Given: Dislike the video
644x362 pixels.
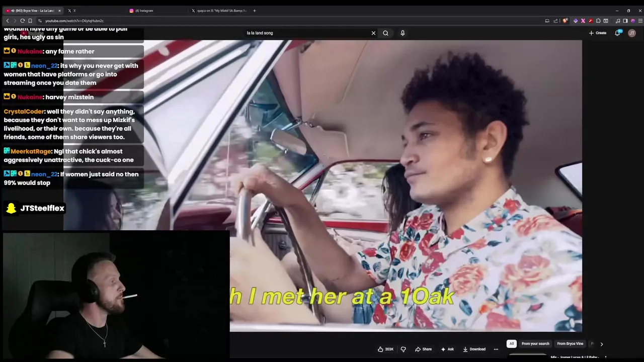Looking at the screenshot, I should tap(403, 349).
